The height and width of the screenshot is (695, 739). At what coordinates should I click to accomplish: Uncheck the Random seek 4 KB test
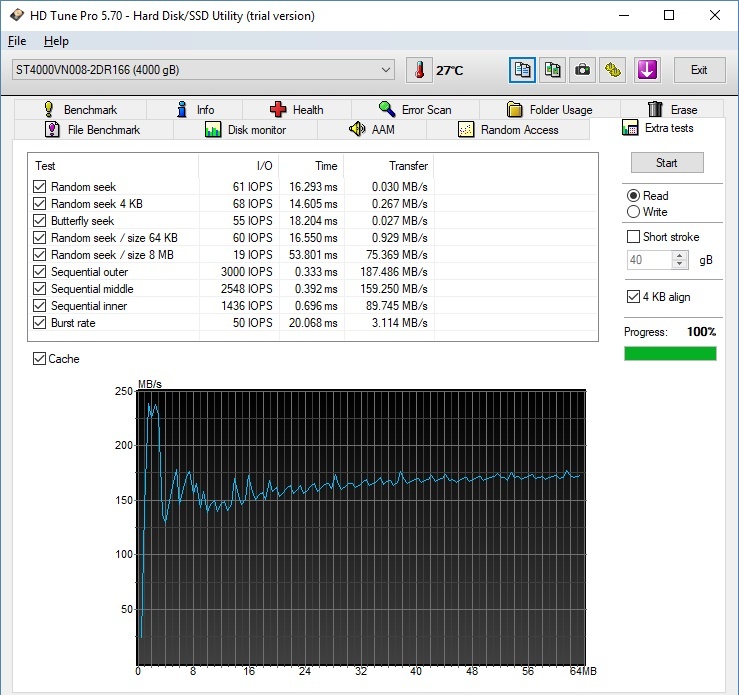(x=40, y=204)
